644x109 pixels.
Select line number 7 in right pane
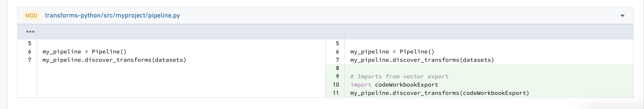pos(337,60)
